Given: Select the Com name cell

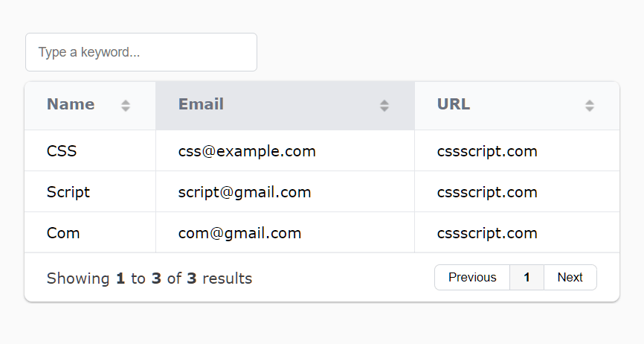Looking at the screenshot, I should 91,232.
